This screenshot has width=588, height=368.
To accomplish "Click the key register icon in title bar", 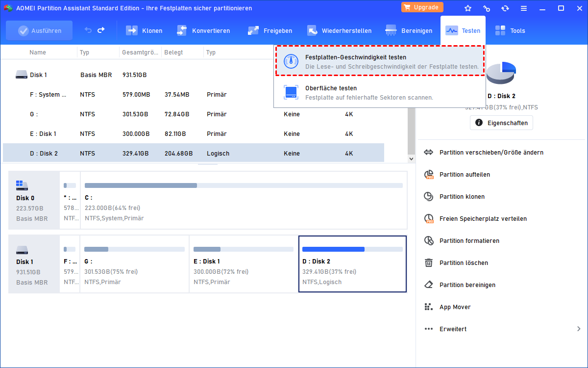I will coord(487,8).
